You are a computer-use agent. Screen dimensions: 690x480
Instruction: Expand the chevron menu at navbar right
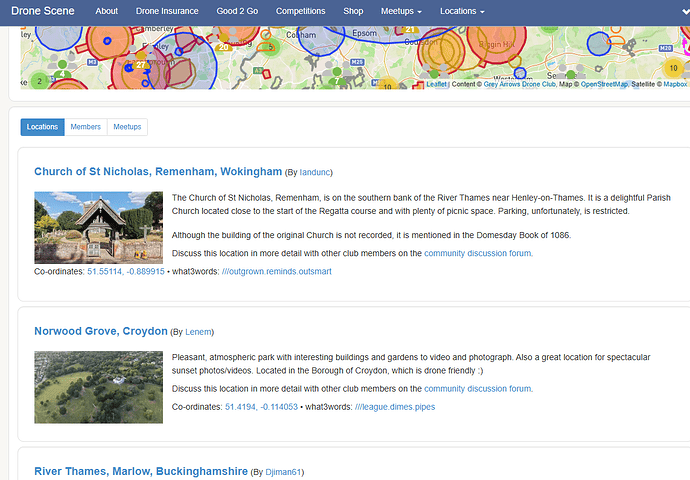pyautogui.click(x=686, y=12)
